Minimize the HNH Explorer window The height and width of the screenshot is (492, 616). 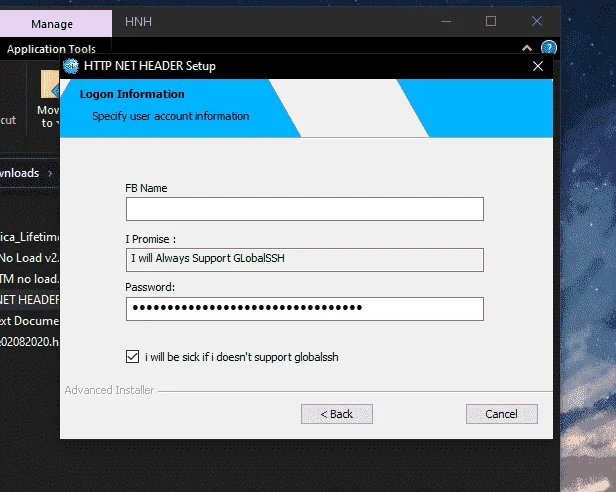(446, 21)
